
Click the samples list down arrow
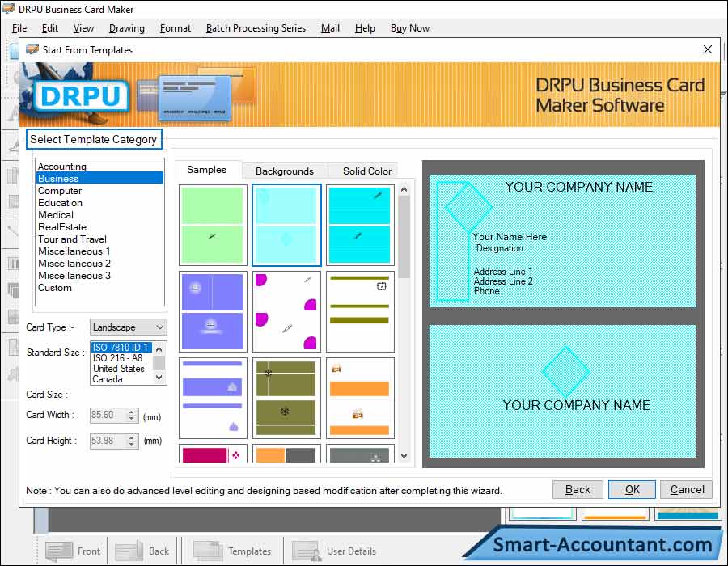404,456
